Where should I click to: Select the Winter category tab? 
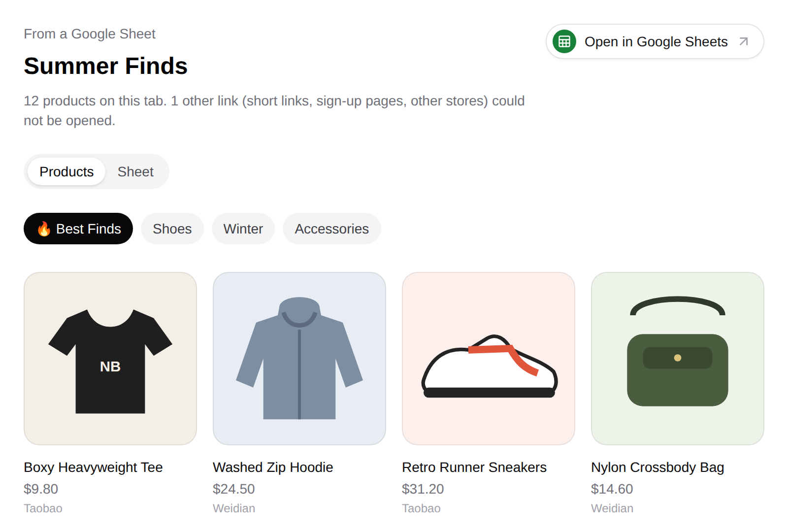(243, 229)
